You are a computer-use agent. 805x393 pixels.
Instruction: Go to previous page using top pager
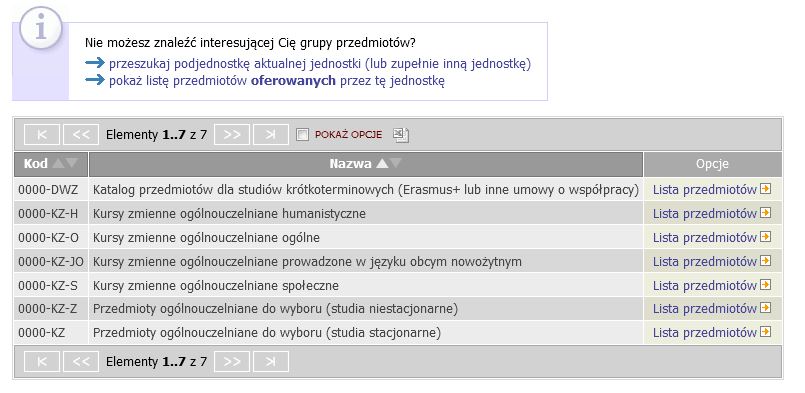tap(81, 135)
